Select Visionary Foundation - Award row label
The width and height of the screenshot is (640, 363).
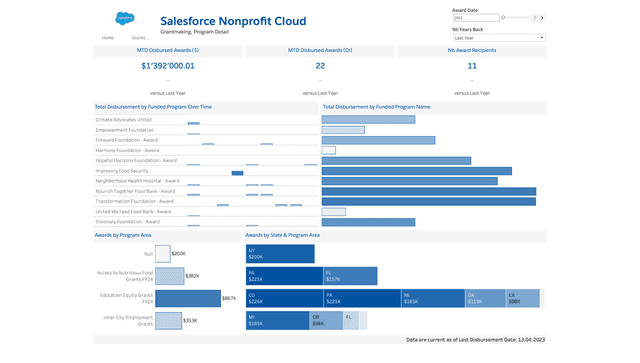(127, 222)
